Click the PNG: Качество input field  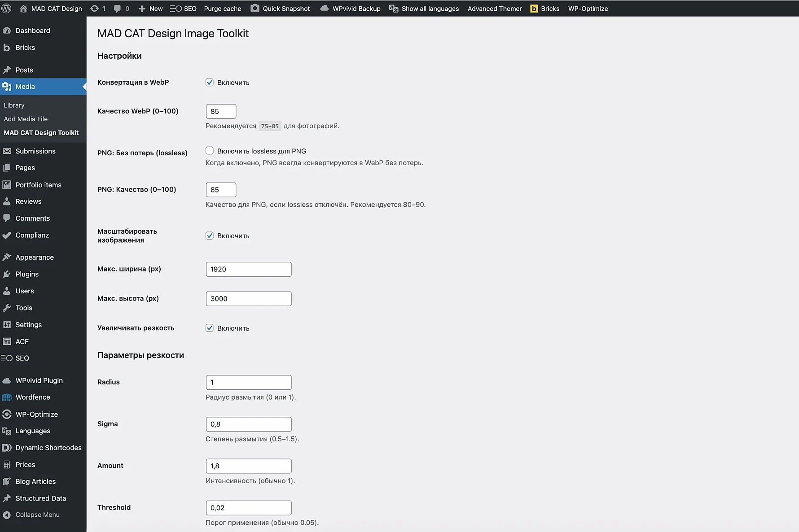coord(221,190)
